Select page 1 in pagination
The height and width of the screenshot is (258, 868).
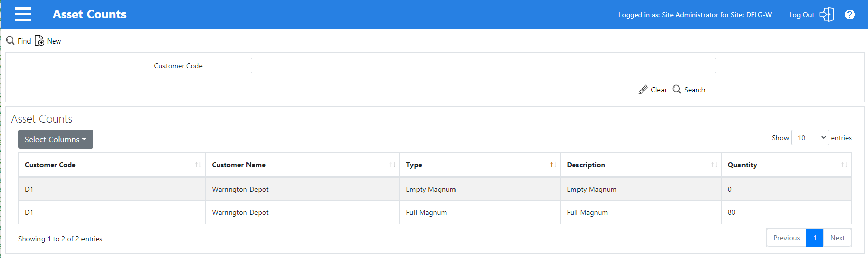tap(815, 238)
